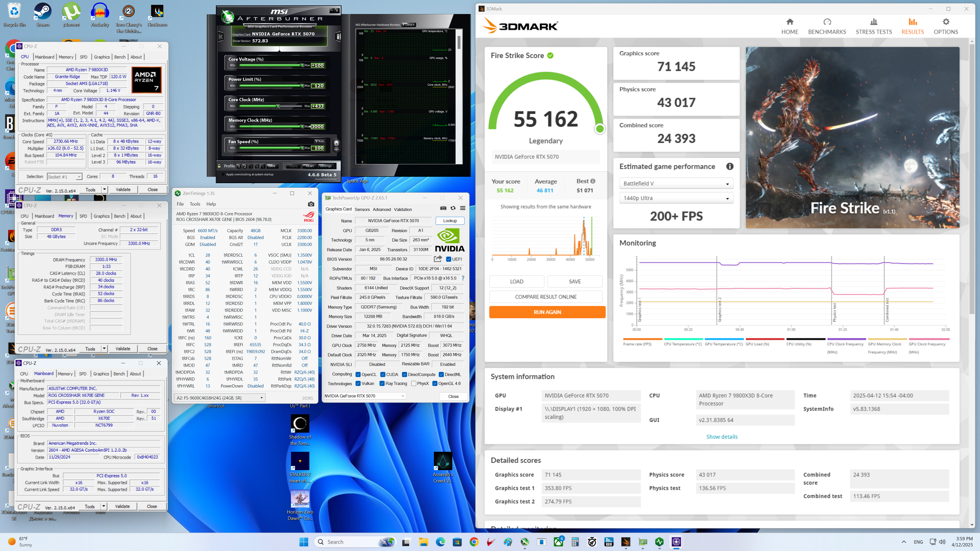Open Assassin's Creed desktop shortcut
This screenshot has width=980, height=551.
(443, 467)
